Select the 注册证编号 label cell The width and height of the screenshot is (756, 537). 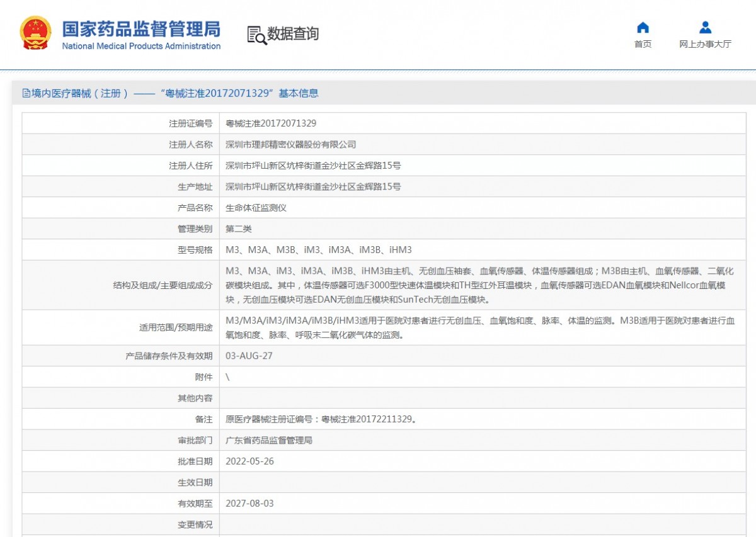121,123
